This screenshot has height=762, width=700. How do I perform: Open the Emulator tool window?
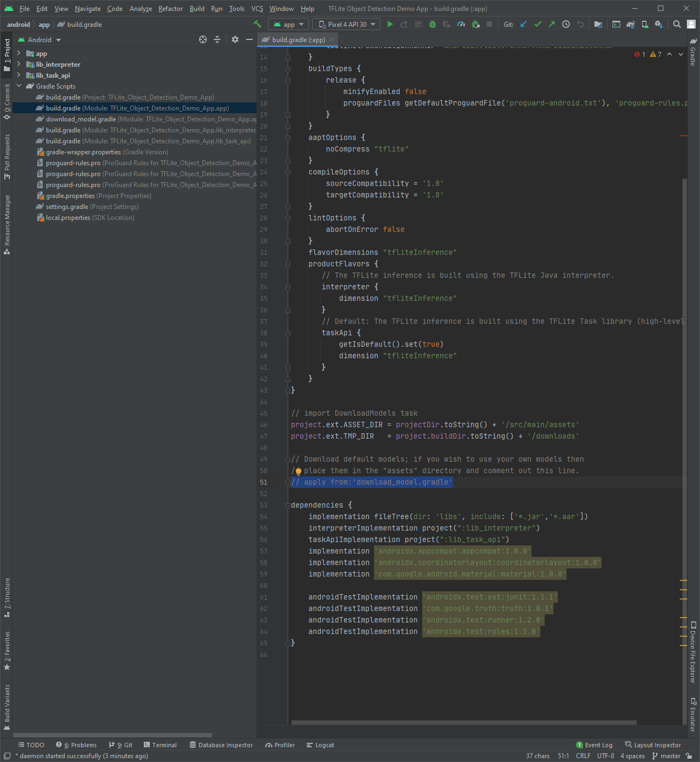click(693, 714)
